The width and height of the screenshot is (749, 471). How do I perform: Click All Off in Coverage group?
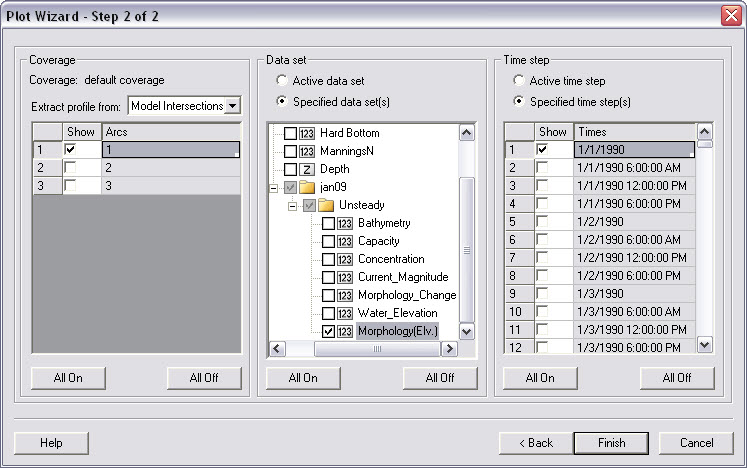[204, 378]
